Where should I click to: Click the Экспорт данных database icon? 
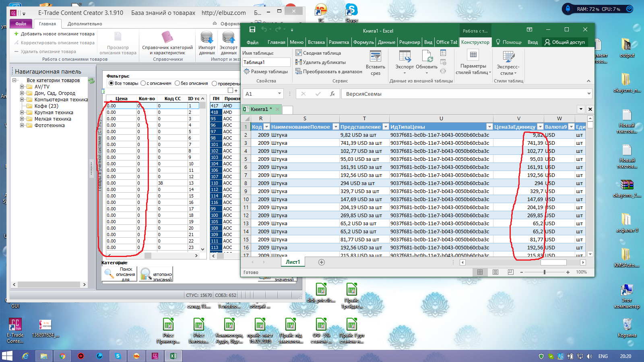(229, 43)
